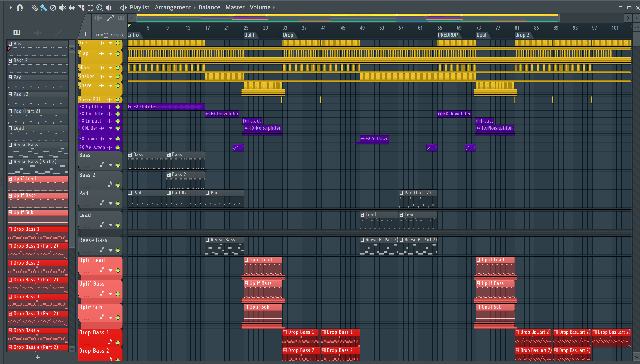640x364 pixels.
Task: Click the automation clip focus icon
Action: pyautogui.click(x=110, y=18)
